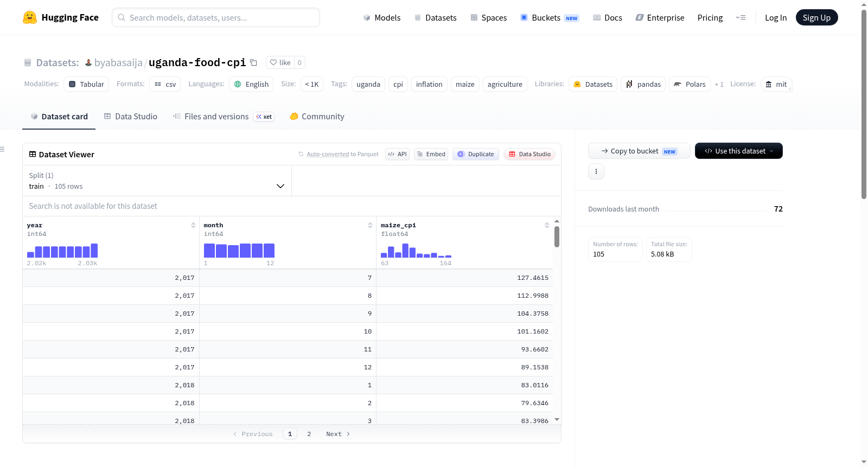Open the API button in Dataset Viewer
Image resolution: width=868 pixels, height=467 pixels.
tap(397, 154)
